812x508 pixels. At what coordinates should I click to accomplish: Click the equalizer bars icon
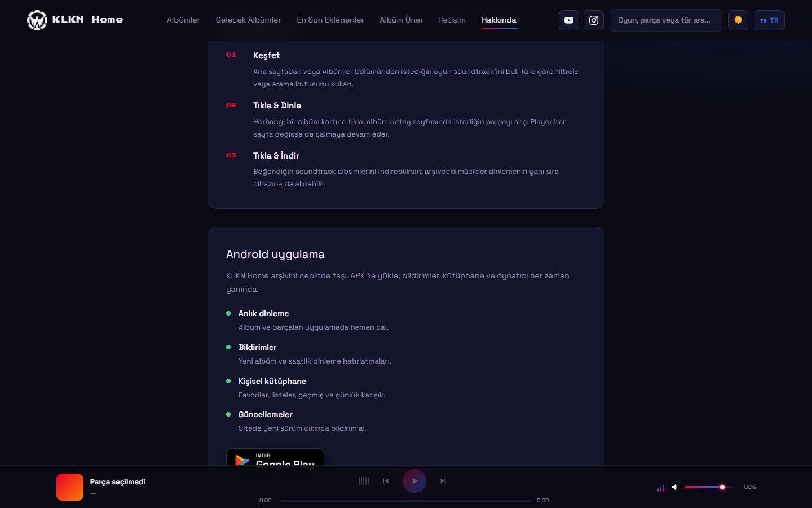(x=661, y=488)
